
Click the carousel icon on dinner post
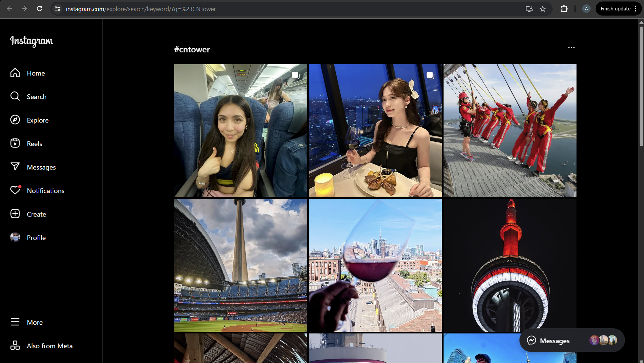430,75
